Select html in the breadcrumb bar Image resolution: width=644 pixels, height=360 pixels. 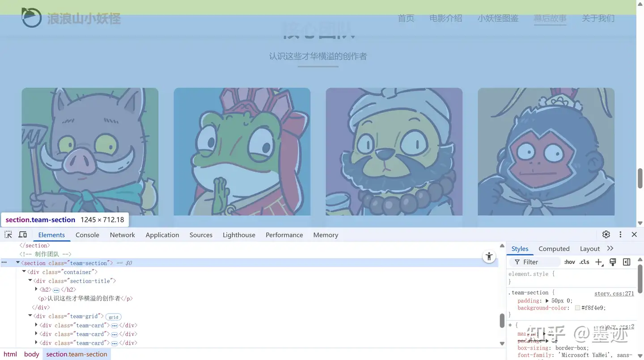click(10, 354)
